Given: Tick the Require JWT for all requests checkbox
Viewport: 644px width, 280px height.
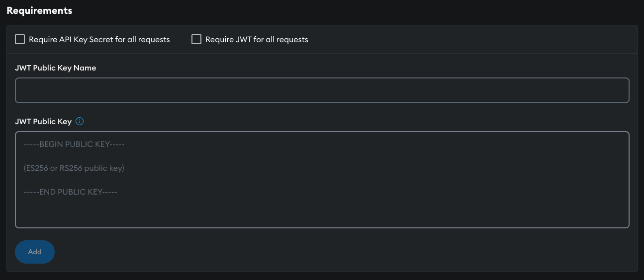Looking at the screenshot, I should [x=196, y=39].
